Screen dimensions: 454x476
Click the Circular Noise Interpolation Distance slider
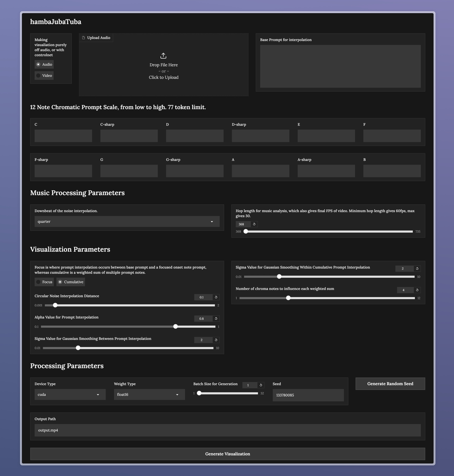(130, 305)
